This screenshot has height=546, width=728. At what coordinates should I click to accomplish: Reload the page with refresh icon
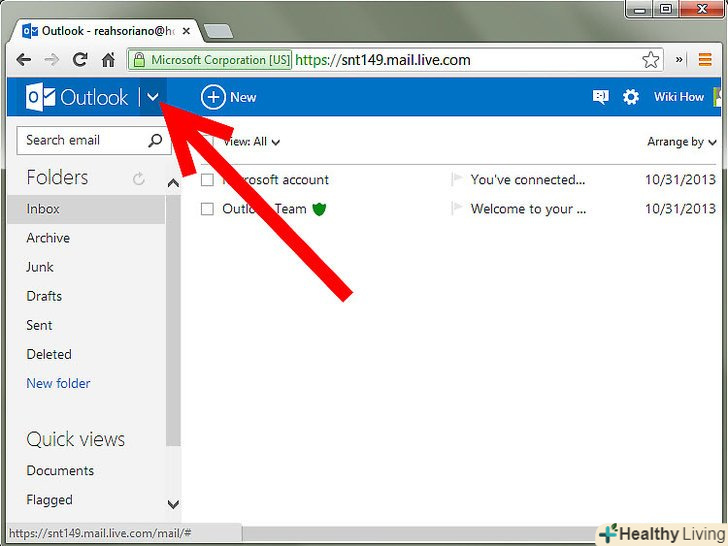80,59
